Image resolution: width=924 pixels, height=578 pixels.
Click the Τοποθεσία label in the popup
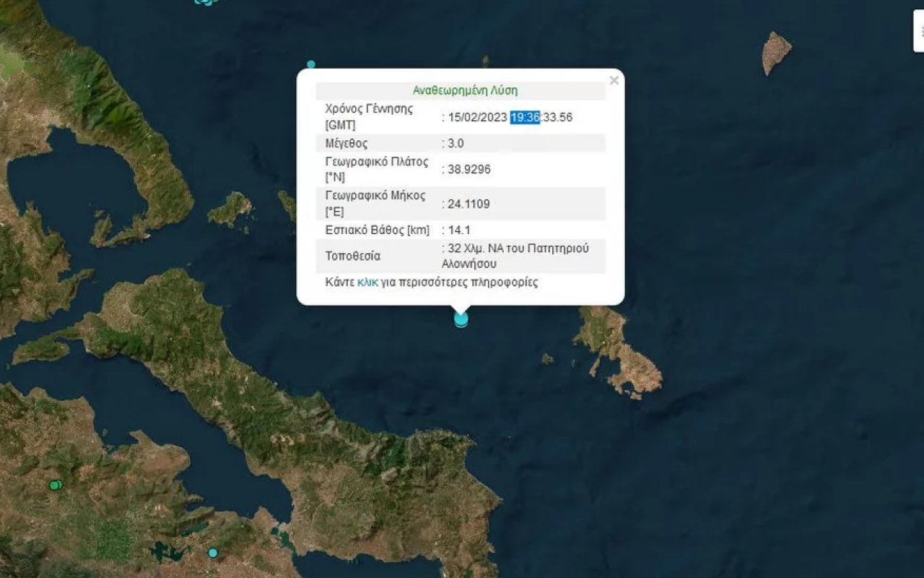[x=353, y=256]
